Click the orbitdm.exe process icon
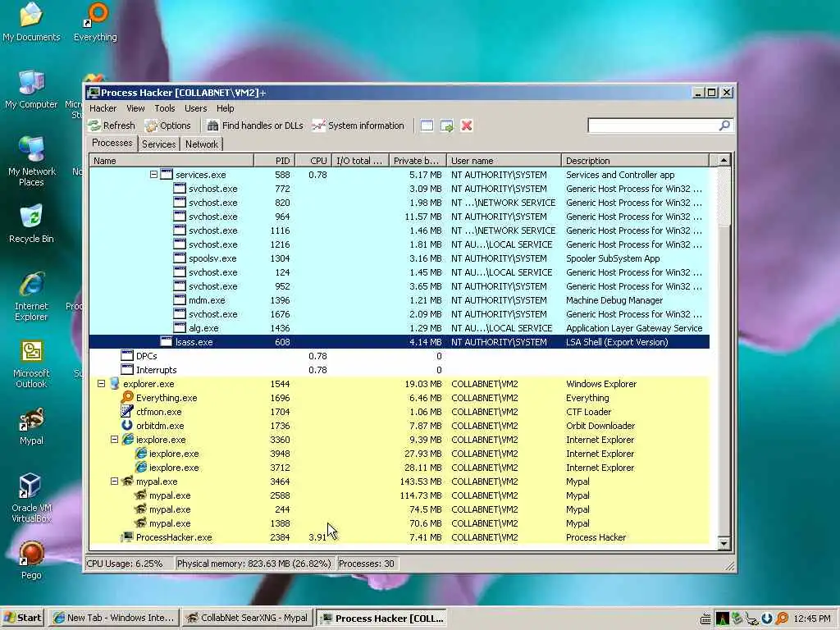 pos(127,425)
